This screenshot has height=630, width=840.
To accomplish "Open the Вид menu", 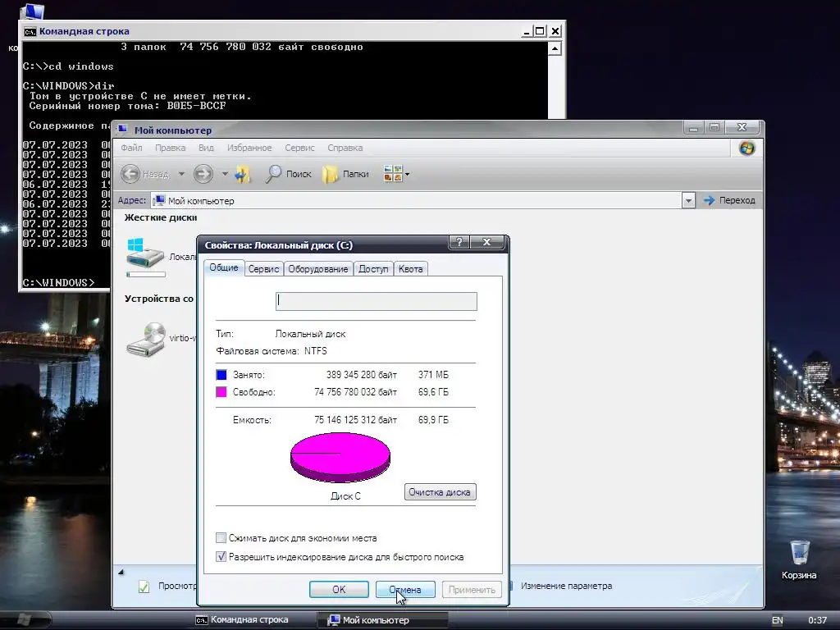I will pos(206,148).
